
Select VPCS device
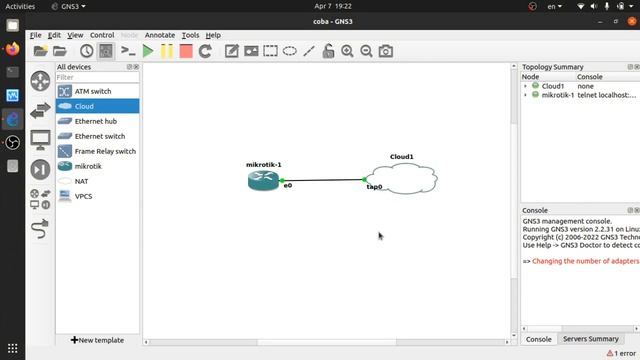[x=98, y=196]
